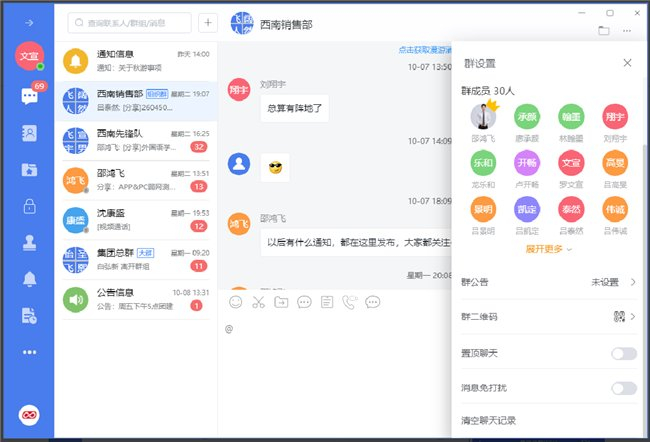Open the header more options ellipsis
The height and width of the screenshot is (442, 650).
coord(627,31)
